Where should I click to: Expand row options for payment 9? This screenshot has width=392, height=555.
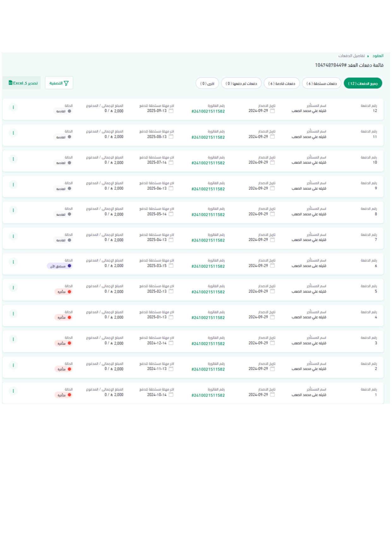pyautogui.click(x=13, y=185)
